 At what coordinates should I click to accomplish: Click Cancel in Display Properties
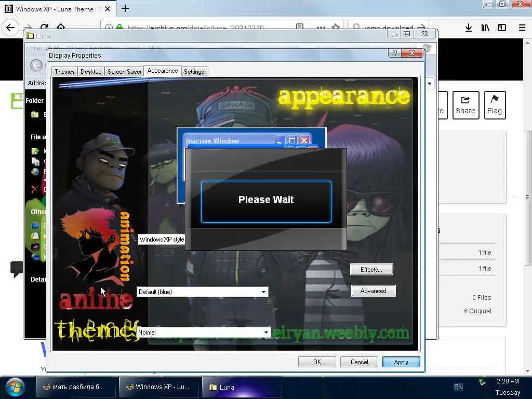point(360,362)
